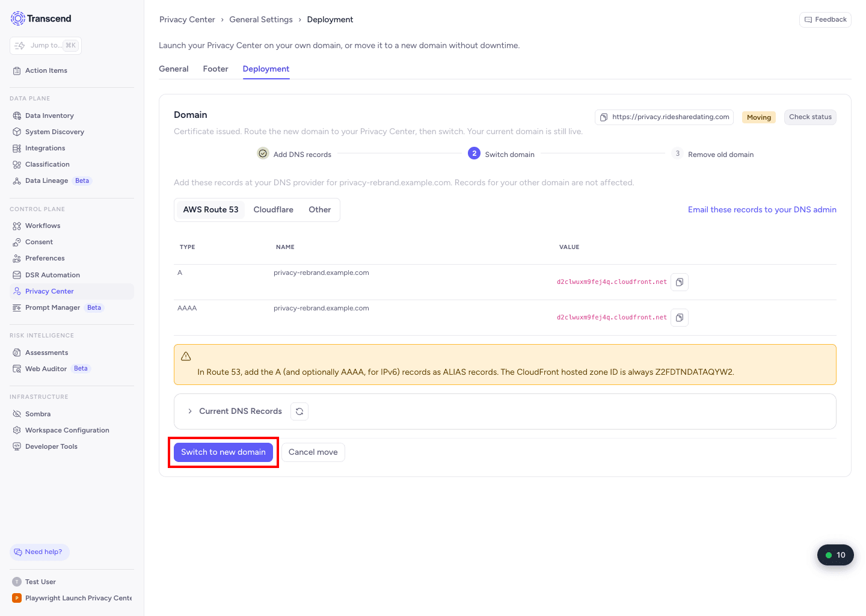This screenshot has height=616, width=866.
Task: Expand Current DNS Records section
Action: point(190,411)
